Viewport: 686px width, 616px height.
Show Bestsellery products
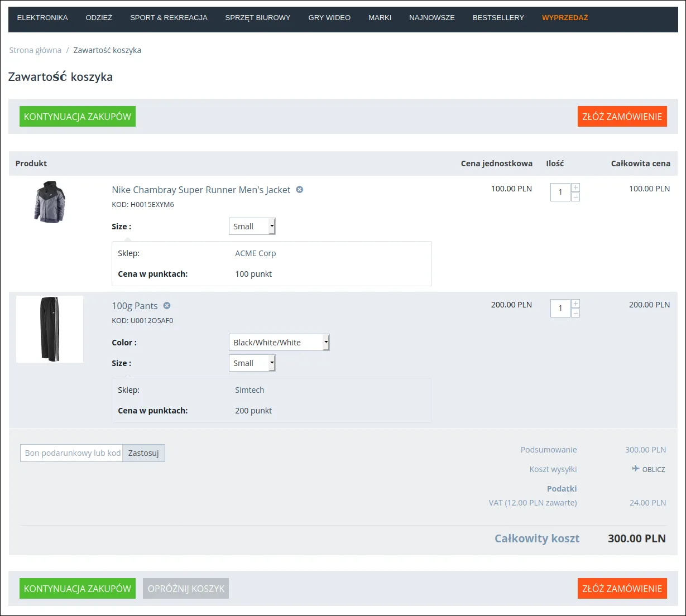coord(498,18)
